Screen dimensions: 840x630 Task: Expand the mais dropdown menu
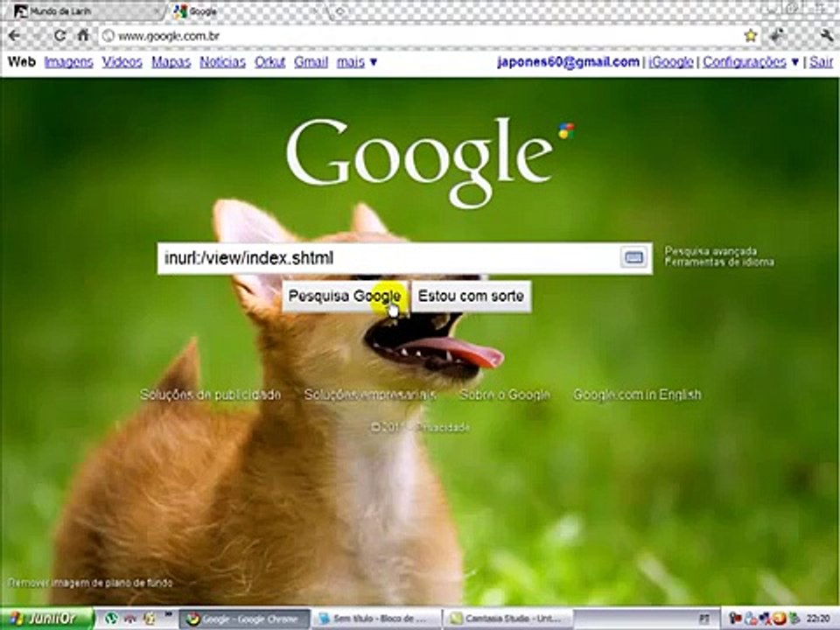pos(357,62)
